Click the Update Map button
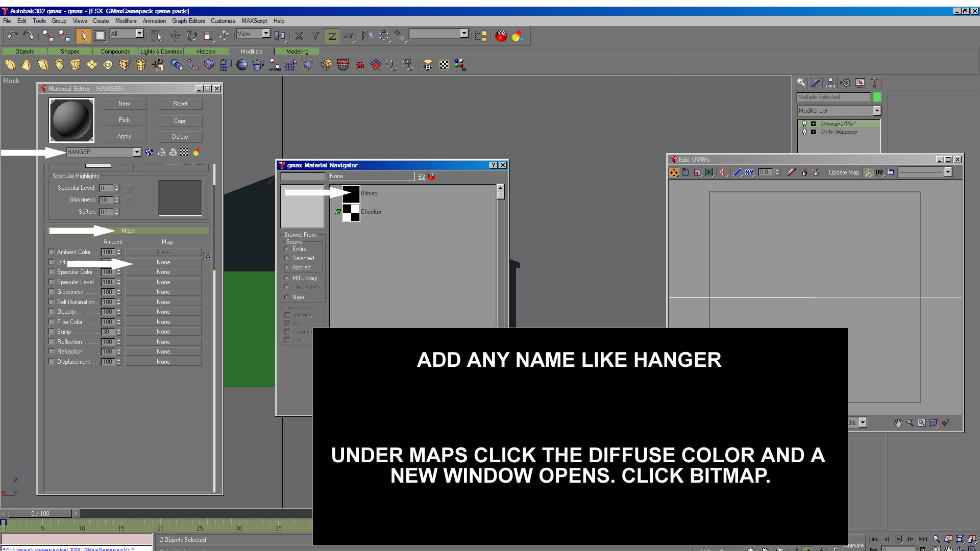Screen dimensions: 980x551 [844, 172]
